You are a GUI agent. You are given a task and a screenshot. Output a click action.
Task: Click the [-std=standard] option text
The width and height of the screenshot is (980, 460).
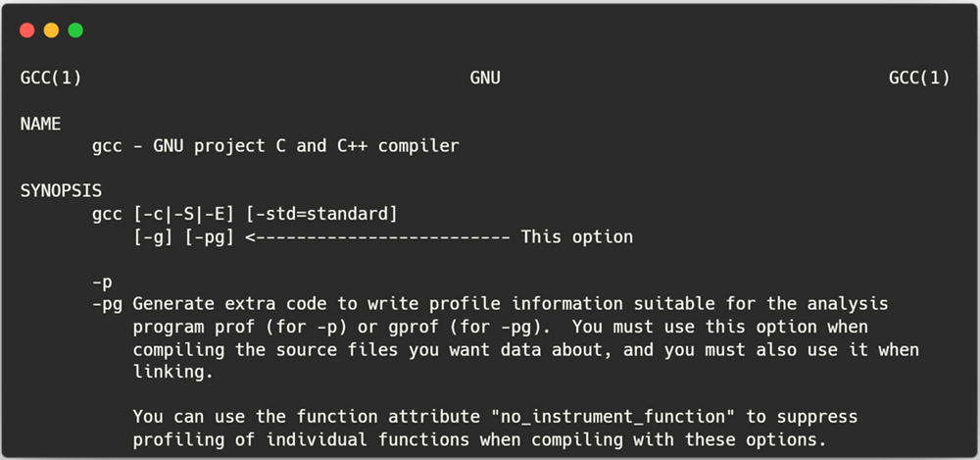click(321, 214)
